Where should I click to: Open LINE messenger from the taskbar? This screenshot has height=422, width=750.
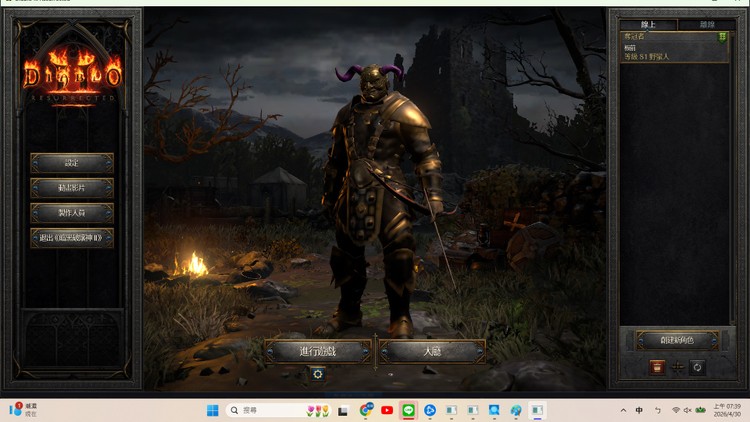(x=408, y=410)
